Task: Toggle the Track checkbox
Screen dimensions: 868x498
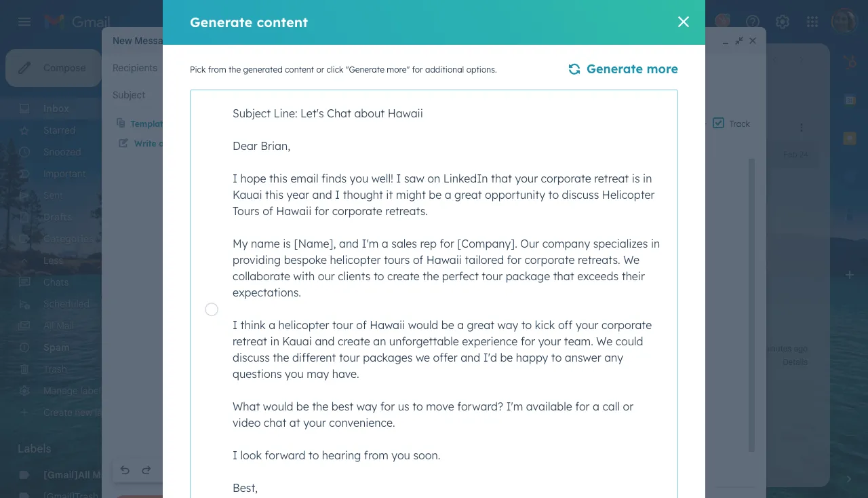Action: 719,123
